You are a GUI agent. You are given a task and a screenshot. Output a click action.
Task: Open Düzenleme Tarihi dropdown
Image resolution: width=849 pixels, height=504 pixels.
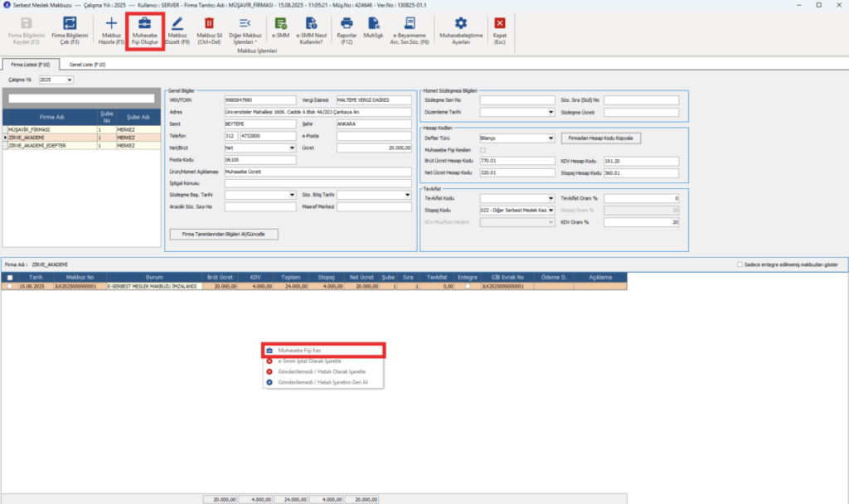(x=551, y=112)
